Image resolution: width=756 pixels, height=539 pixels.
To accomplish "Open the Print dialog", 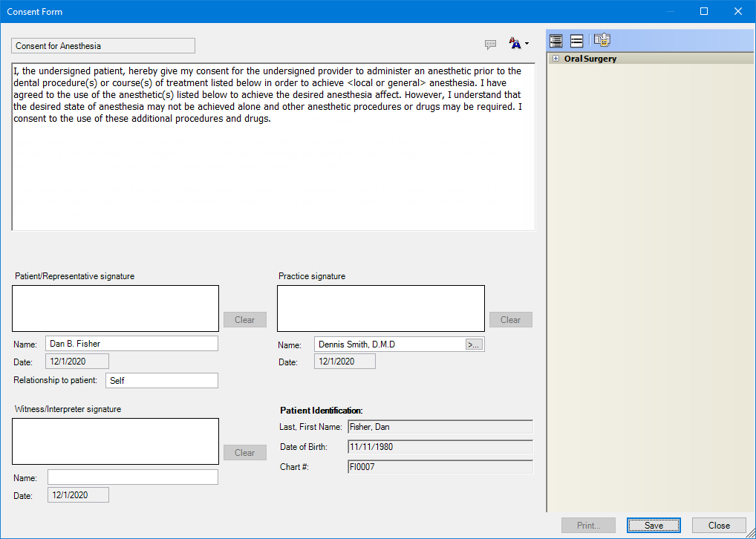I will pyautogui.click(x=588, y=524).
